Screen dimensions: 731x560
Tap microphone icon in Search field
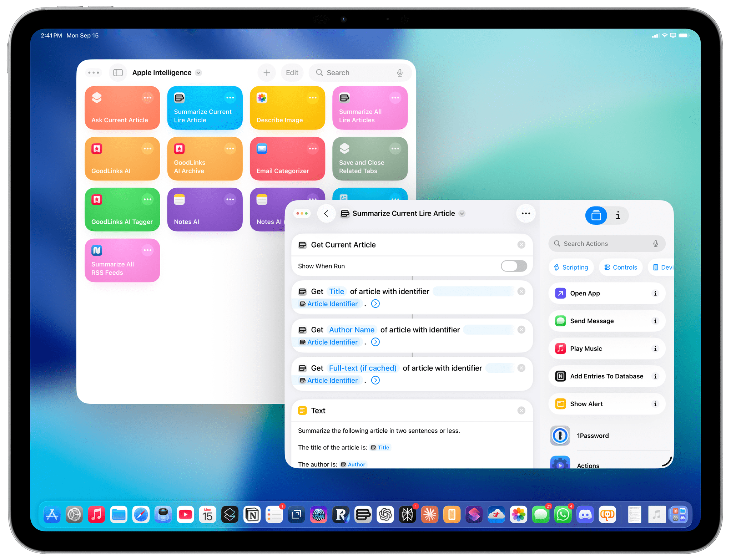(x=400, y=73)
